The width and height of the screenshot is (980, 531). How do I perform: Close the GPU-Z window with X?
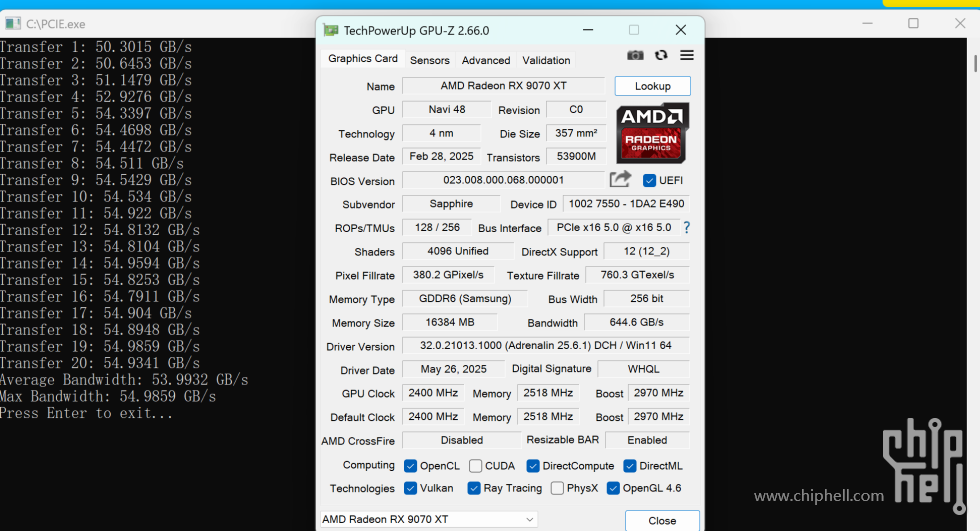[681, 30]
